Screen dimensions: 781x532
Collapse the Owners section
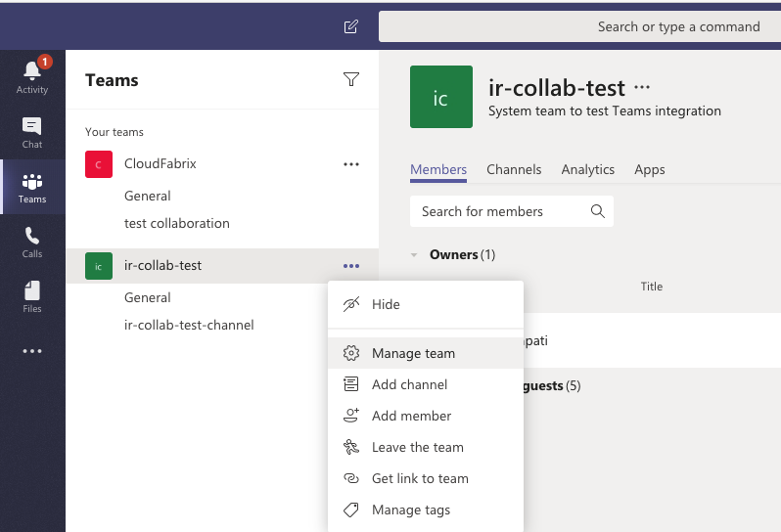tap(415, 255)
